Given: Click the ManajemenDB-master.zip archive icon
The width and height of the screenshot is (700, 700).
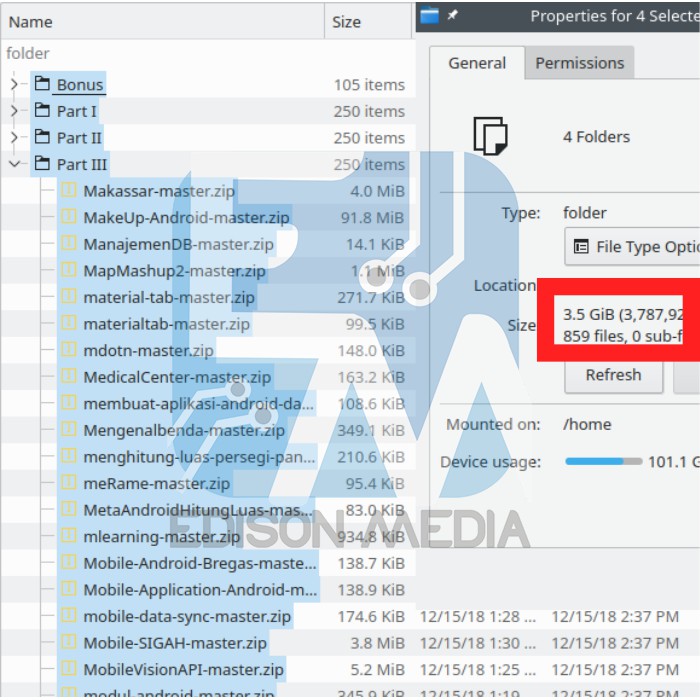Looking at the screenshot, I should tap(69, 243).
